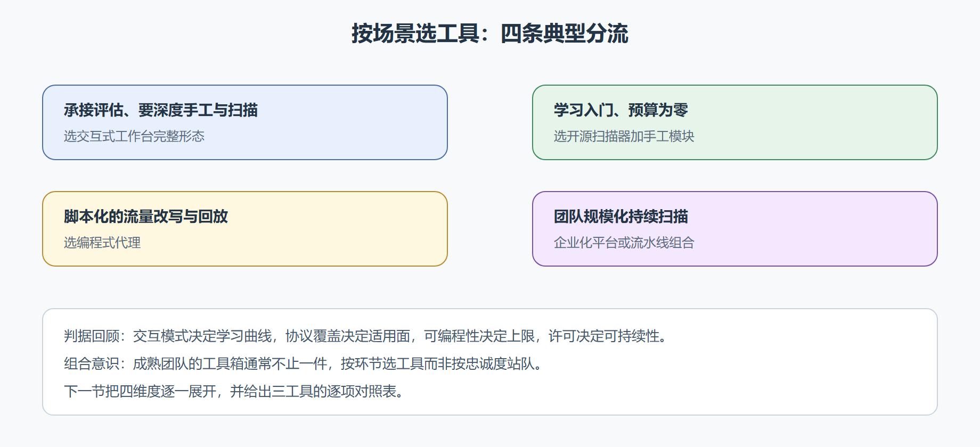Select the heading 学习入门、预算为零
This screenshot has height=447, width=980.
point(621,110)
